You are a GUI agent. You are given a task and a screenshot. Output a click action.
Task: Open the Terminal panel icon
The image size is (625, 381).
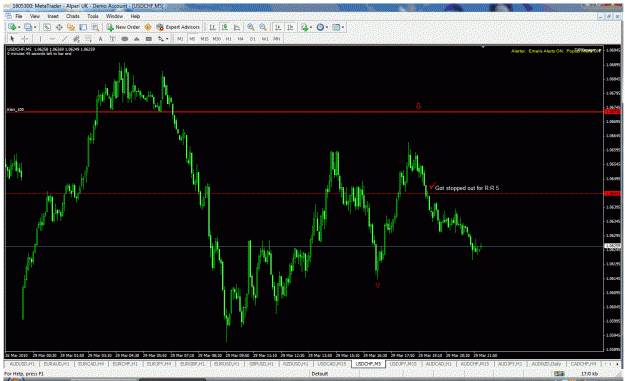(83, 27)
